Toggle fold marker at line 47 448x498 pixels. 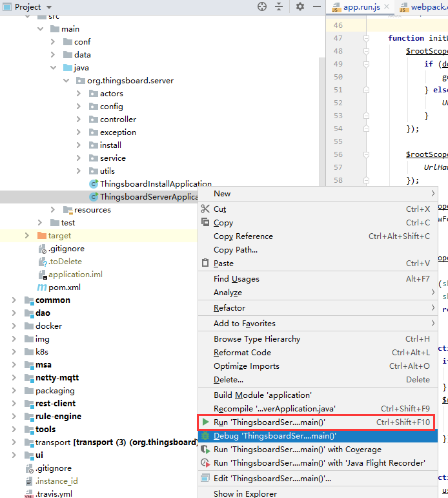coord(366,38)
